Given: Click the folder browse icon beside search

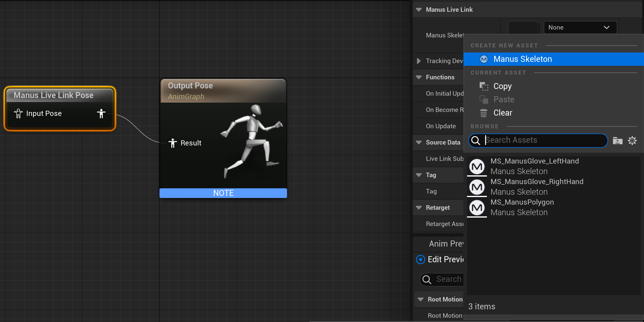Looking at the screenshot, I should (617, 141).
